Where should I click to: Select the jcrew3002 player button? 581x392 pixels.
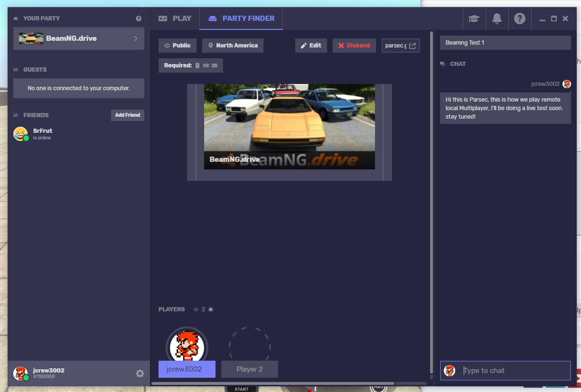tap(187, 369)
